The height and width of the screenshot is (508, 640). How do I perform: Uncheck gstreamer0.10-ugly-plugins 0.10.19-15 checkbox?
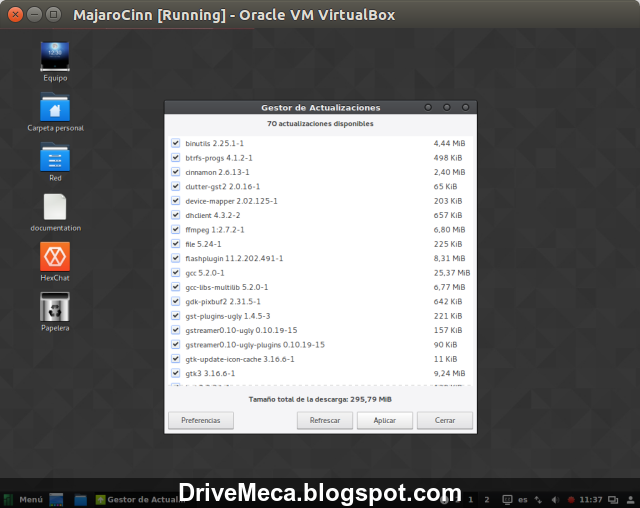point(176,344)
